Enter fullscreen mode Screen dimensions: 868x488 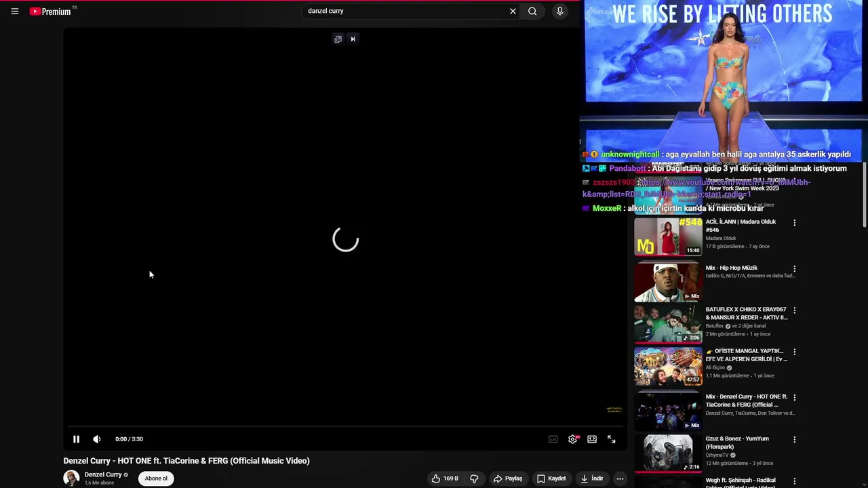pyautogui.click(x=611, y=439)
